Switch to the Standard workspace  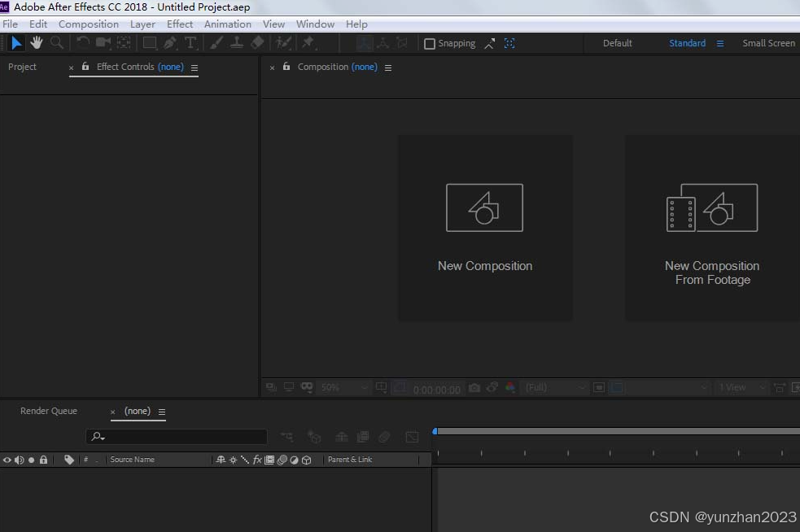[x=687, y=43]
